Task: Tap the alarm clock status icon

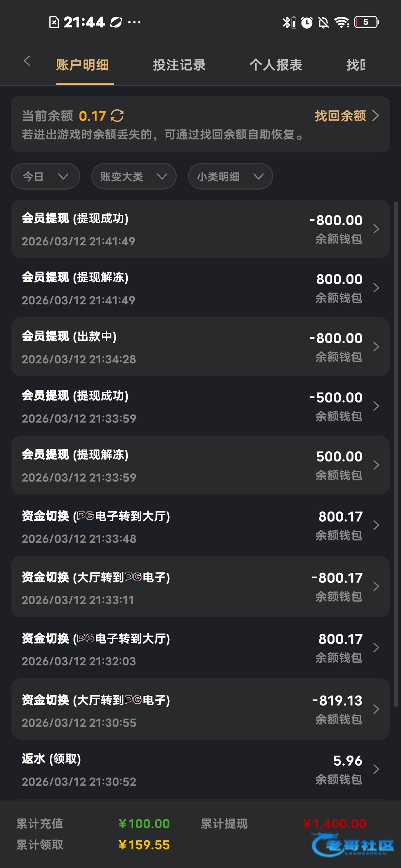Action: pos(307,22)
